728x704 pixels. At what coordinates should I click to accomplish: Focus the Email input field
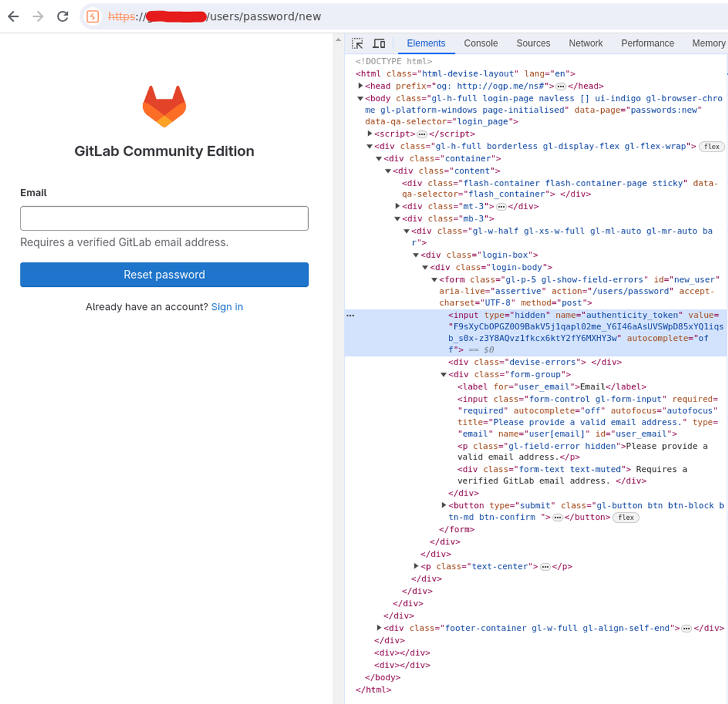(x=164, y=218)
